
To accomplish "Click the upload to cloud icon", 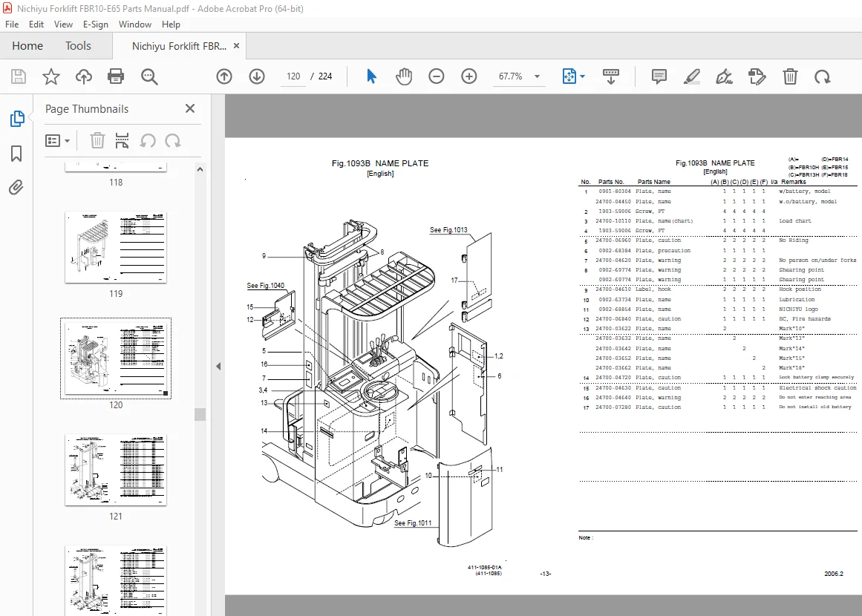I will point(84,76).
